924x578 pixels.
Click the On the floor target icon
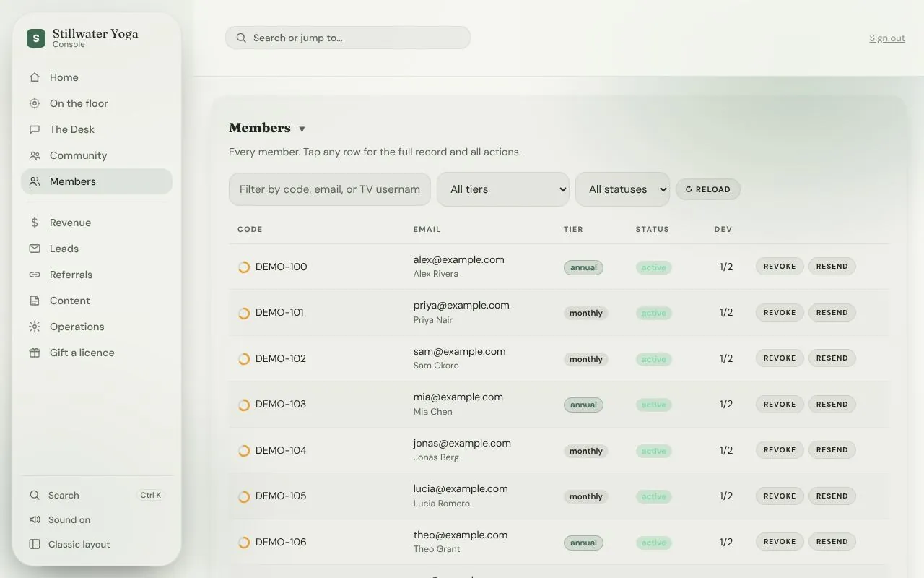tap(35, 103)
